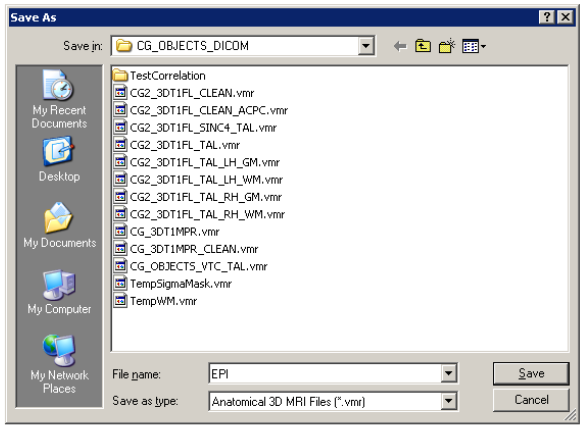Click the Cancel button
The height and width of the screenshot is (430, 585).
pyautogui.click(x=531, y=400)
